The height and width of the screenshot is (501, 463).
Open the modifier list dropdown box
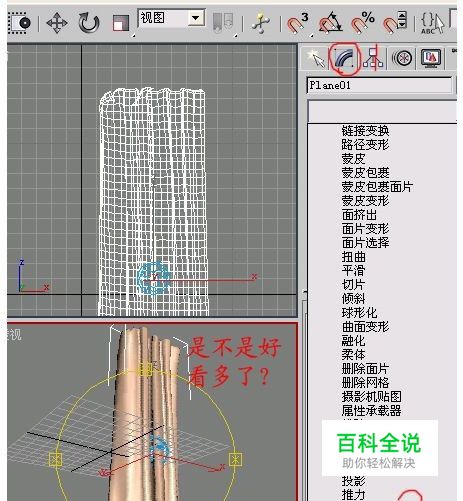pyautogui.click(x=382, y=111)
